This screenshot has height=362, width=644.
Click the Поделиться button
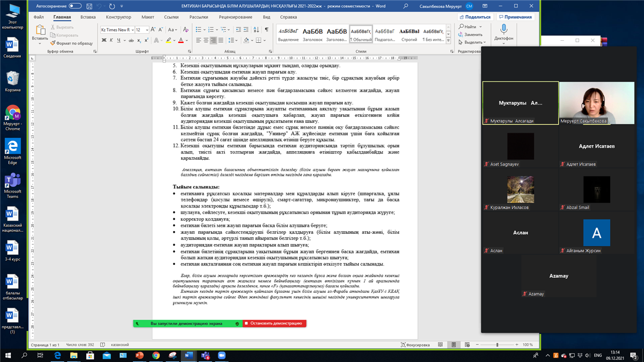tap(474, 17)
